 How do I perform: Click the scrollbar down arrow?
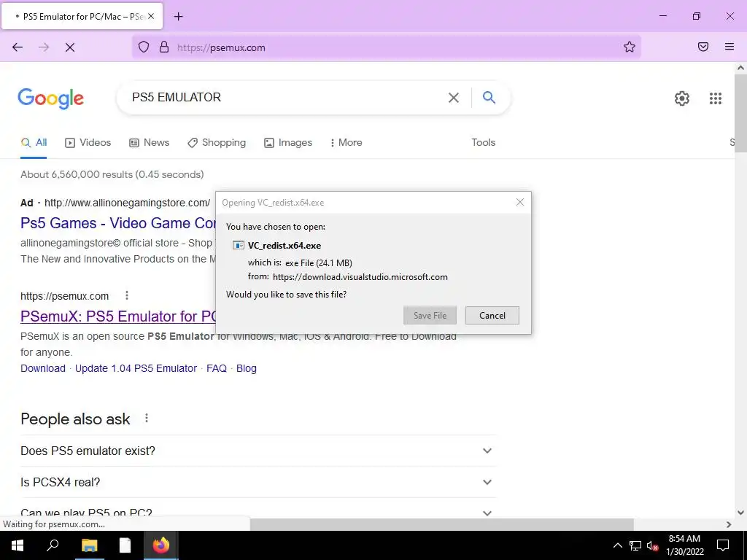[x=740, y=513]
